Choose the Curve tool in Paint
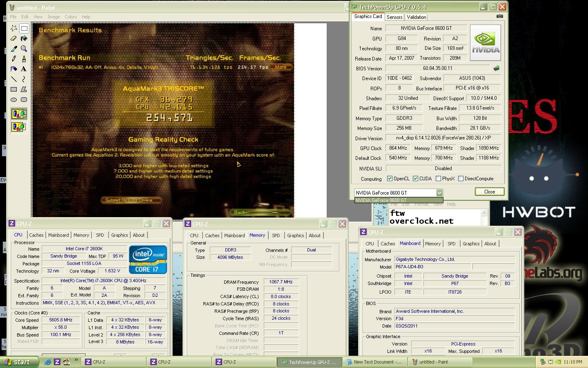Image resolution: width=588 pixels, height=368 pixels. 24,79
